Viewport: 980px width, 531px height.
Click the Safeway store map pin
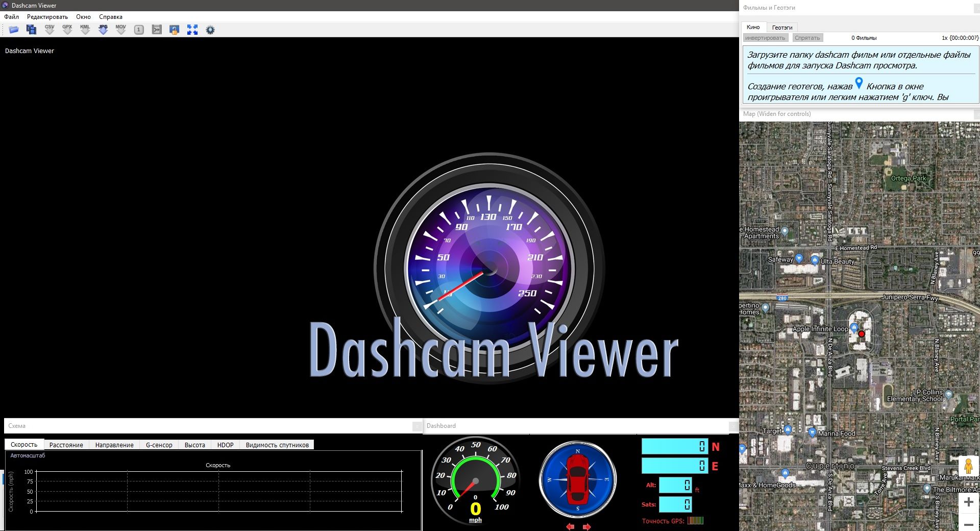coord(799,258)
